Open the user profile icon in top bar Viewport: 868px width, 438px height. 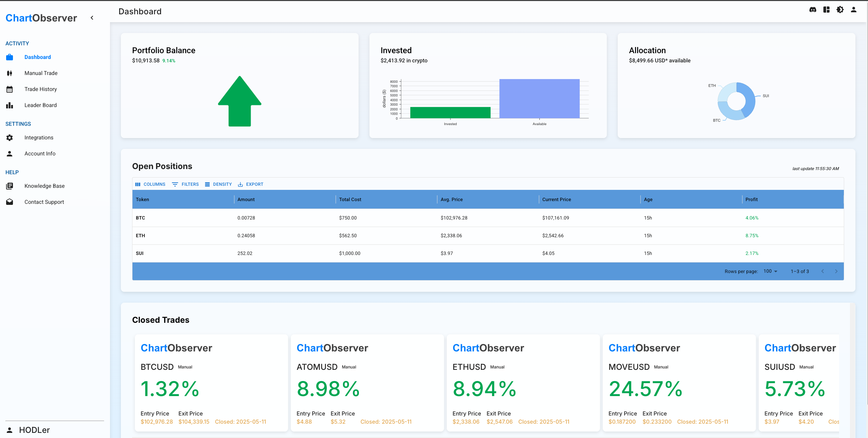854,10
